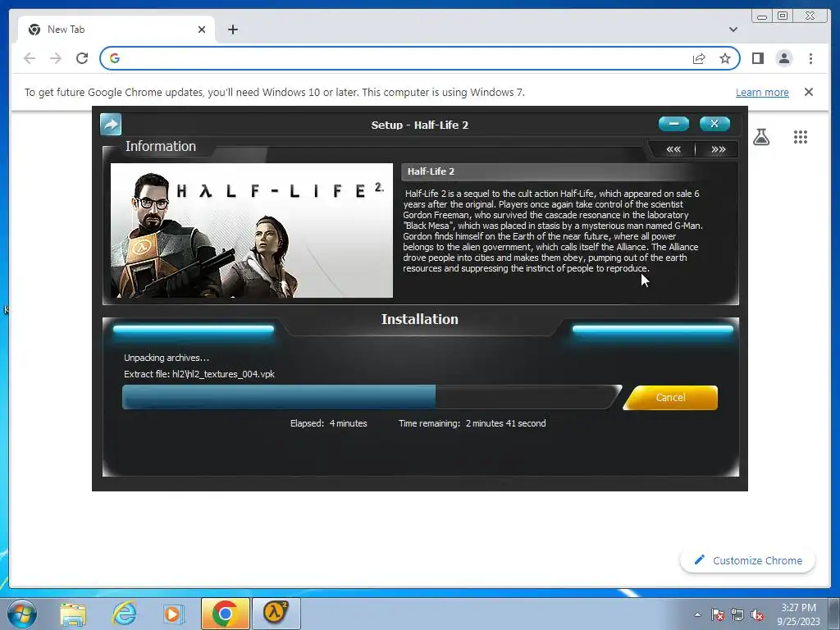
Task: Dismiss the Chrome update notification bar
Action: 809,92
